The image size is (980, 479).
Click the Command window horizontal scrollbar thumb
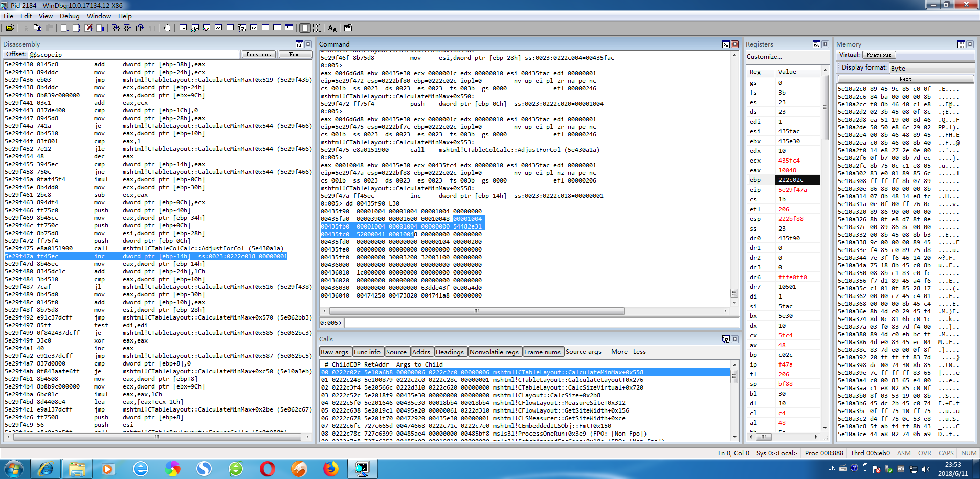pyautogui.click(x=476, y=311)
